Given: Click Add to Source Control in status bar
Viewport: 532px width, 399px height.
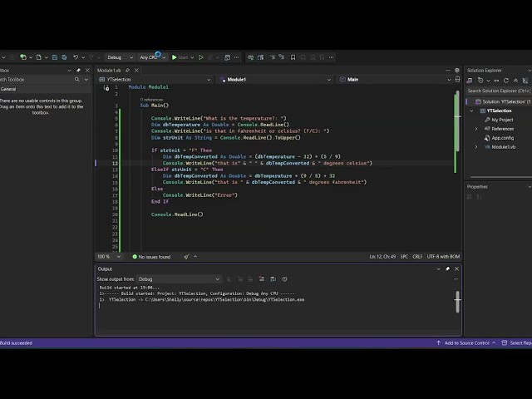Looking at the screenshot, I should point(466,343).
